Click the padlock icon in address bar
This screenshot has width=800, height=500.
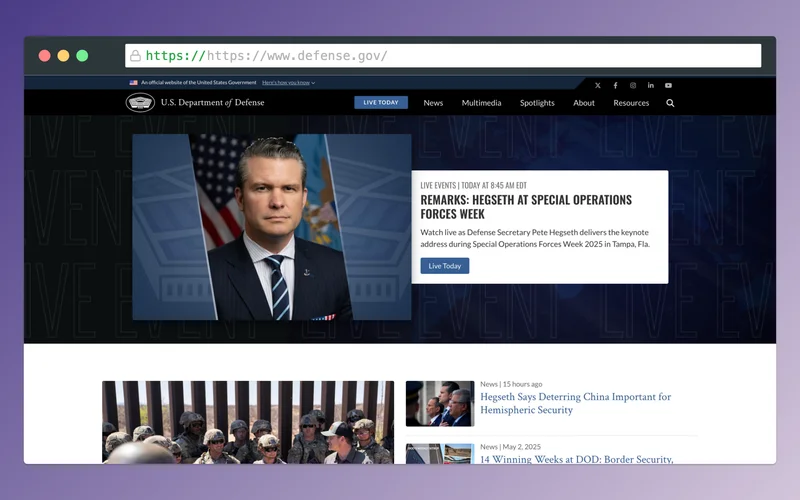(135, 56)
